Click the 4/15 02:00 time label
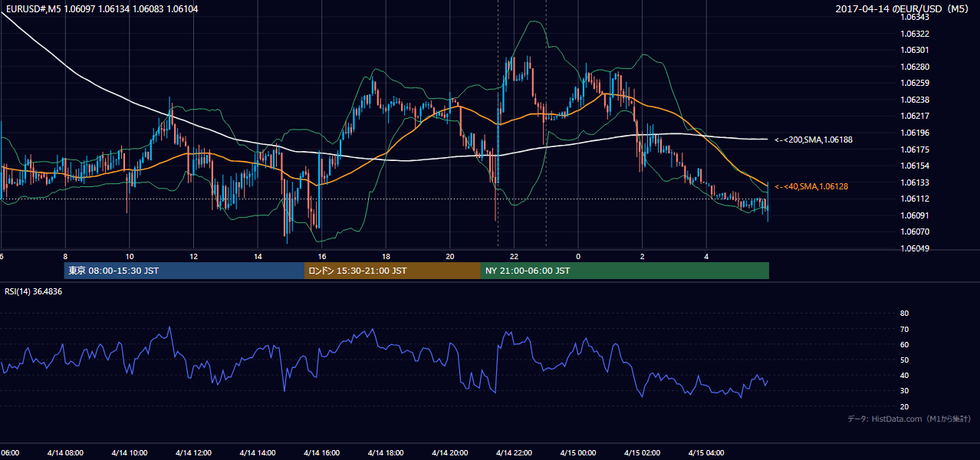This screenshot has width=980, height=460. tap(643, 452)
